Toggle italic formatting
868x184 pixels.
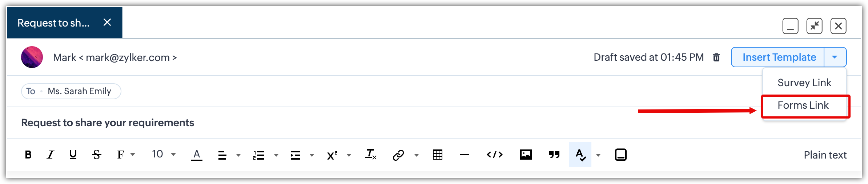point(51,155)
